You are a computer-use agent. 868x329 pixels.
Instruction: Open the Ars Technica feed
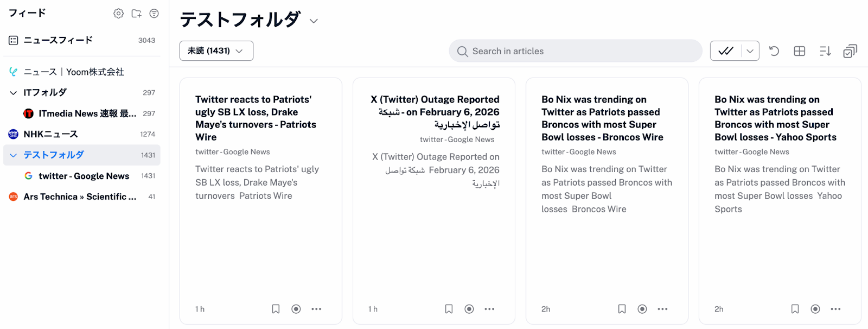point(80,197)
